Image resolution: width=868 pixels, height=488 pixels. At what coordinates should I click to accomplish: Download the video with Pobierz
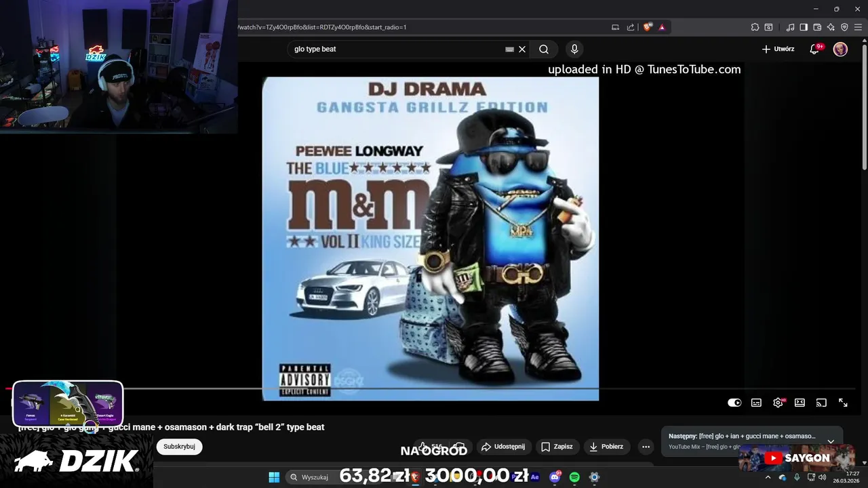click(x=606, y=447)
